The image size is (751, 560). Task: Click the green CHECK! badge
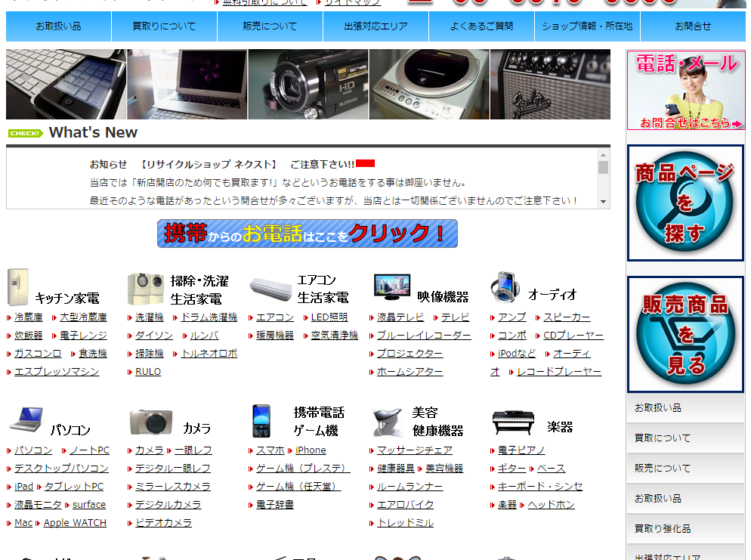coord(26,133)
